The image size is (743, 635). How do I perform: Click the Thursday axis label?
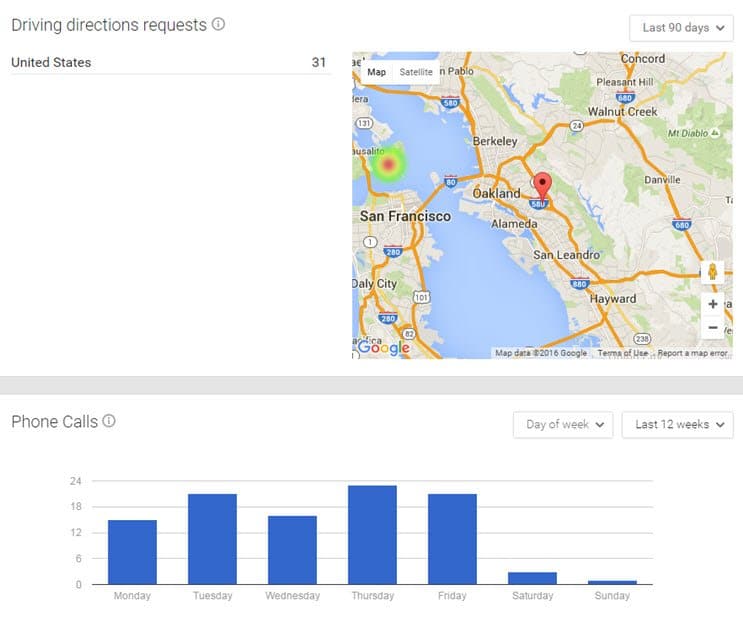(373, 596)
